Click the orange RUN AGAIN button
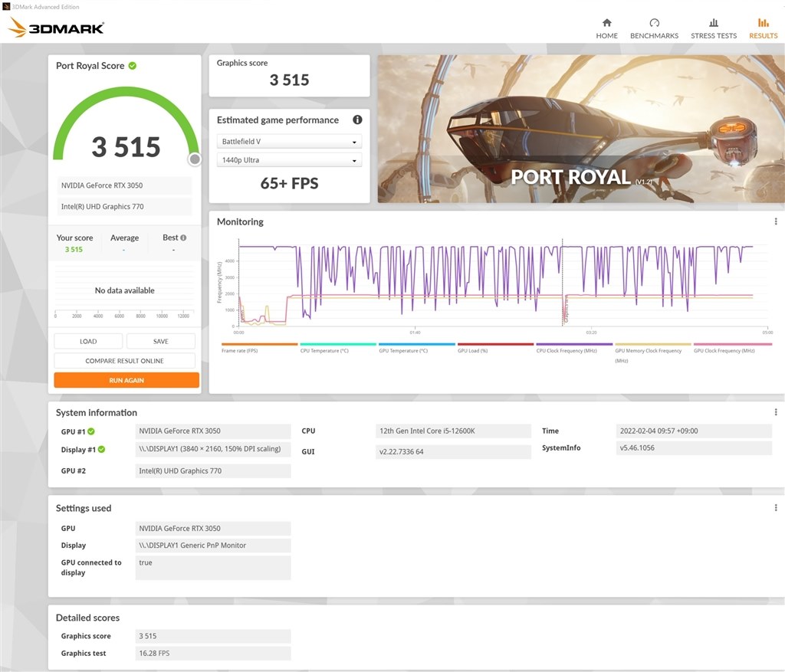The height and width of the screenshot is (672, 785). pos(126,380)
